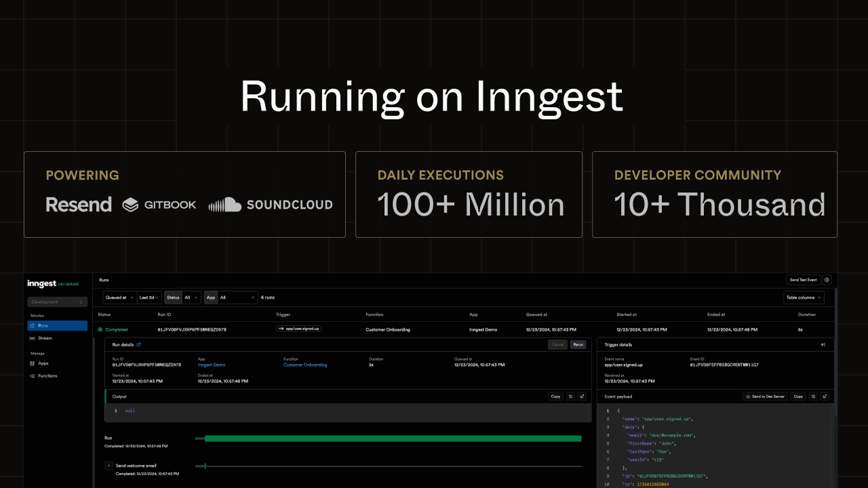Open the Table columns dropdown
The width and height of the screenshot is (868, 488).
pyautogui.click(x=804, y=297)
